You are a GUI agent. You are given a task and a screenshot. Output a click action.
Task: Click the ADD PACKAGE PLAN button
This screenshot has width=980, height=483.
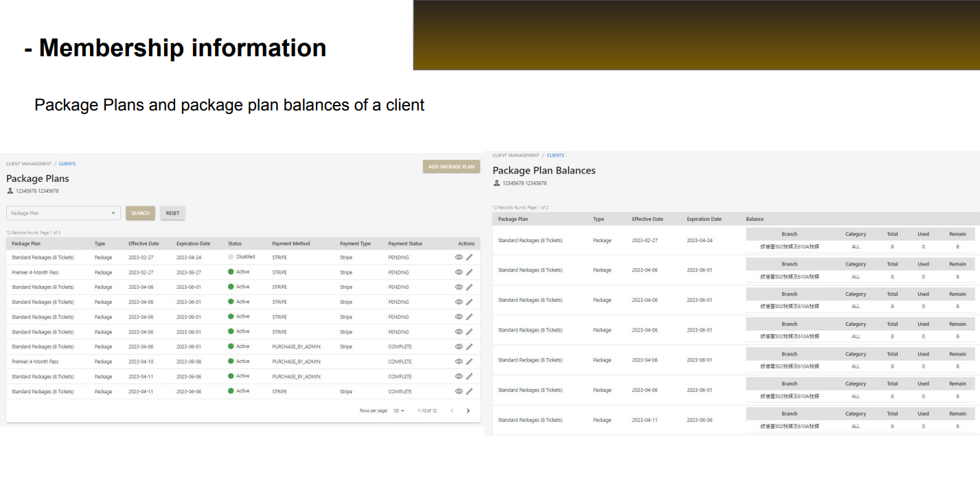(451, 167)
